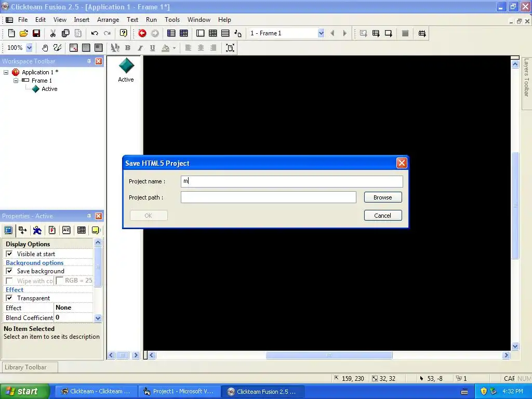
Task: Uncheck the Visible at start checkbox
Action: (9, 254)
